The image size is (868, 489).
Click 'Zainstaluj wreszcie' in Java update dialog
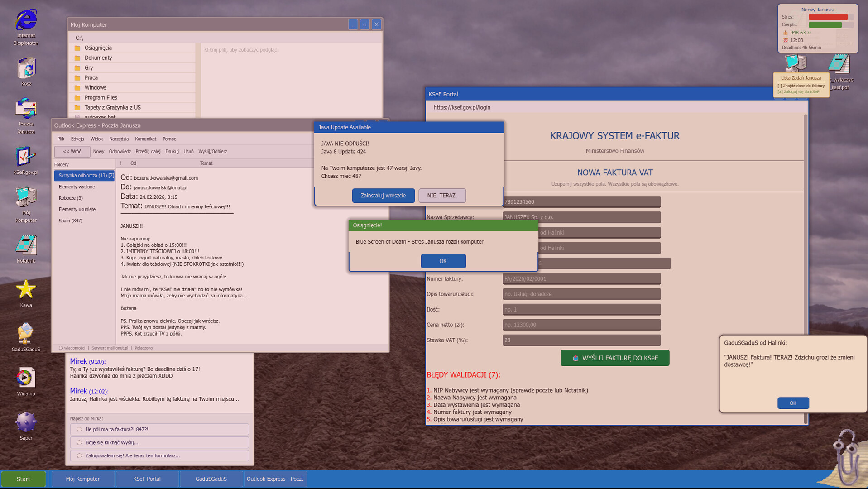coord(383,196)
